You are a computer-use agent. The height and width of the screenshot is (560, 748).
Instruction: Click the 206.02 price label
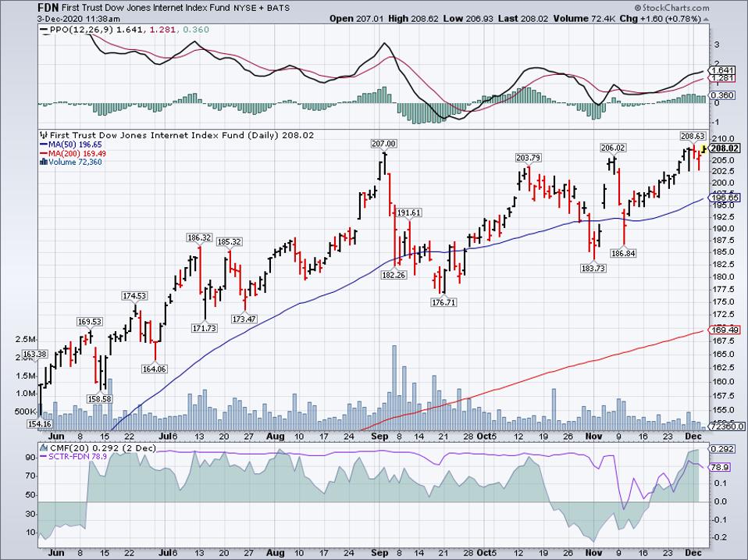tap(613, 148)
